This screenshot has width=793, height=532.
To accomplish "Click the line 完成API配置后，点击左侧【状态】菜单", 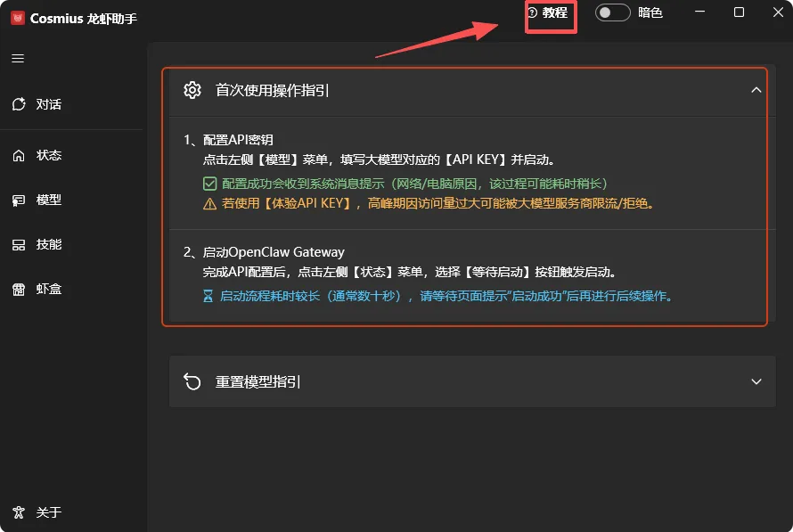I will point(410,272).
